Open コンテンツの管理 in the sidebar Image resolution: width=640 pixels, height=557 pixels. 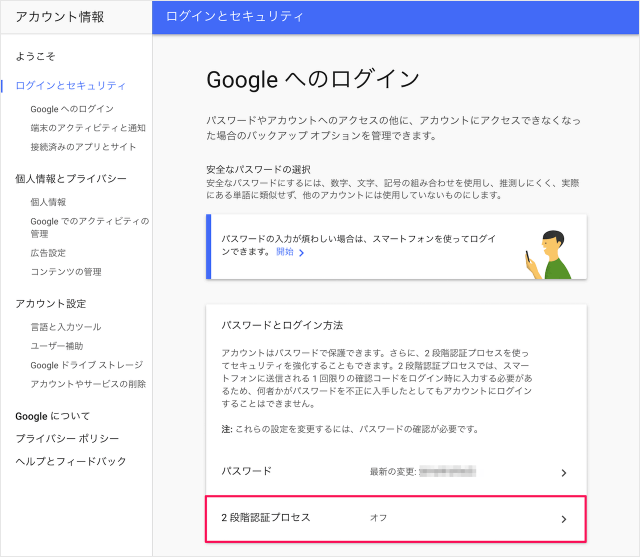[x=66, y=272]
